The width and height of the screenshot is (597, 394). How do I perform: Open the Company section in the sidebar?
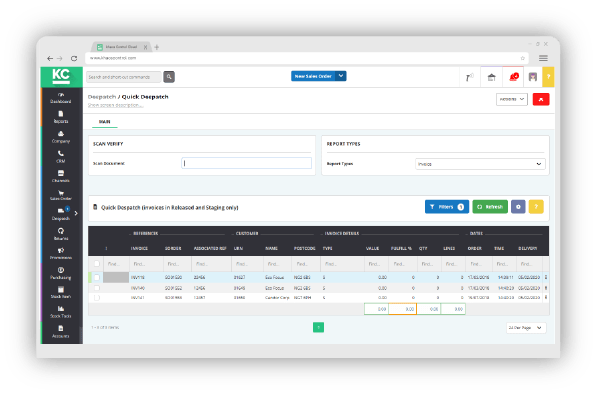click(61, 137)
